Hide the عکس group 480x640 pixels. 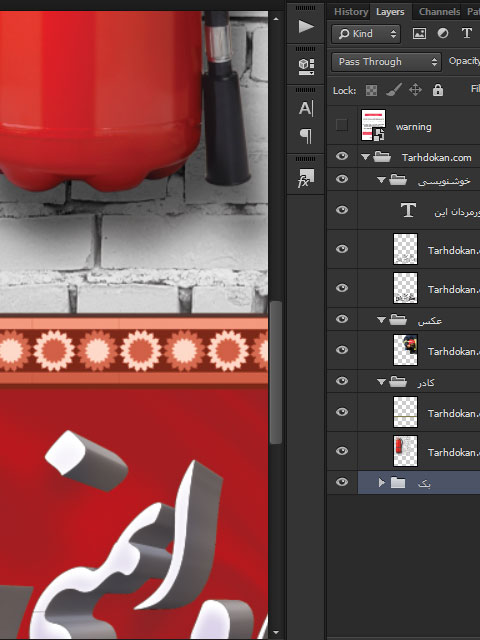342,319
